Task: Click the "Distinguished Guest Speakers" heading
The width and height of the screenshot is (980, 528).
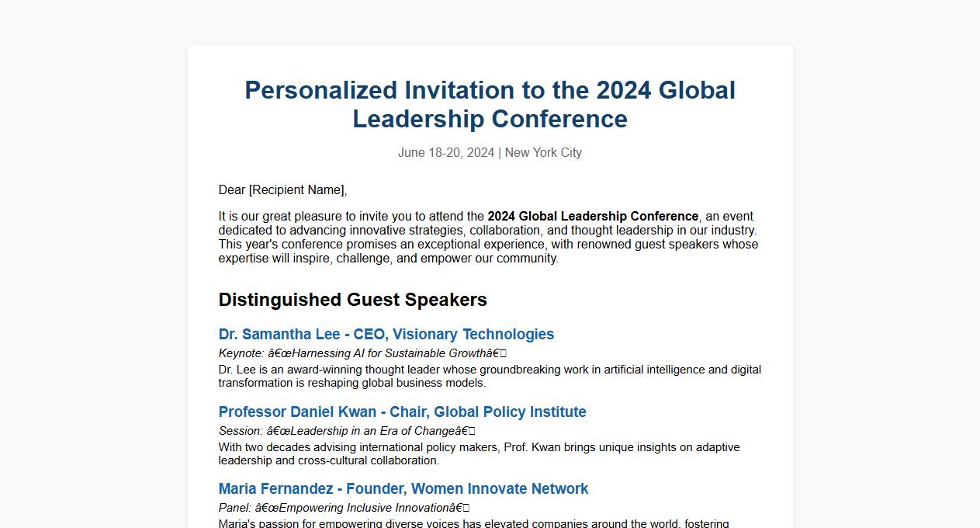Action: coord(352,300)
